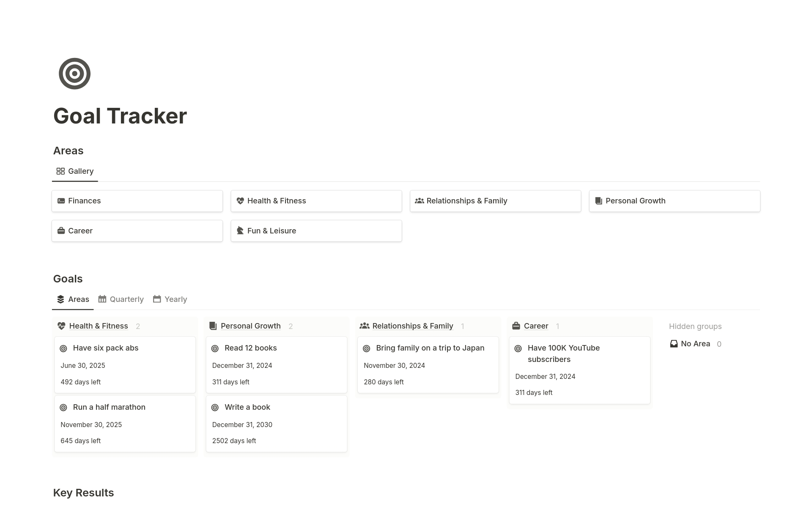Open the Have 100K YouTube subscribers card
This screenshot has width=812, height=507.
563,354
